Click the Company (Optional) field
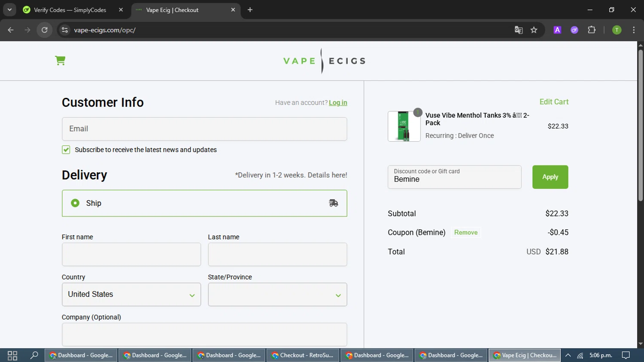 pyautogui.click(x=204, y=335)
